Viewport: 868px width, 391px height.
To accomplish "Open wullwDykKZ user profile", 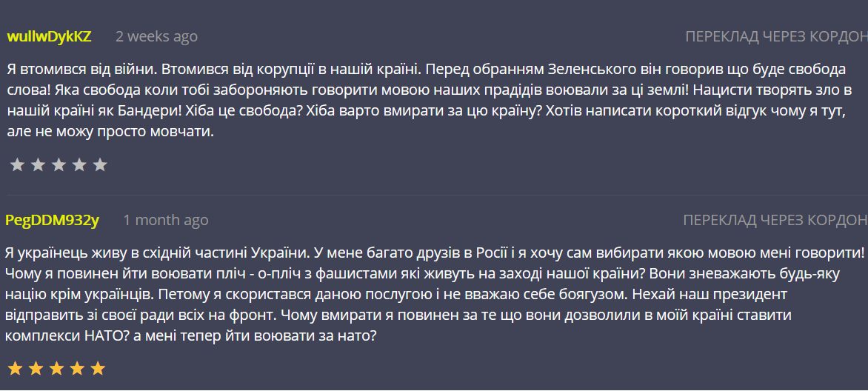I will [49, 37].
